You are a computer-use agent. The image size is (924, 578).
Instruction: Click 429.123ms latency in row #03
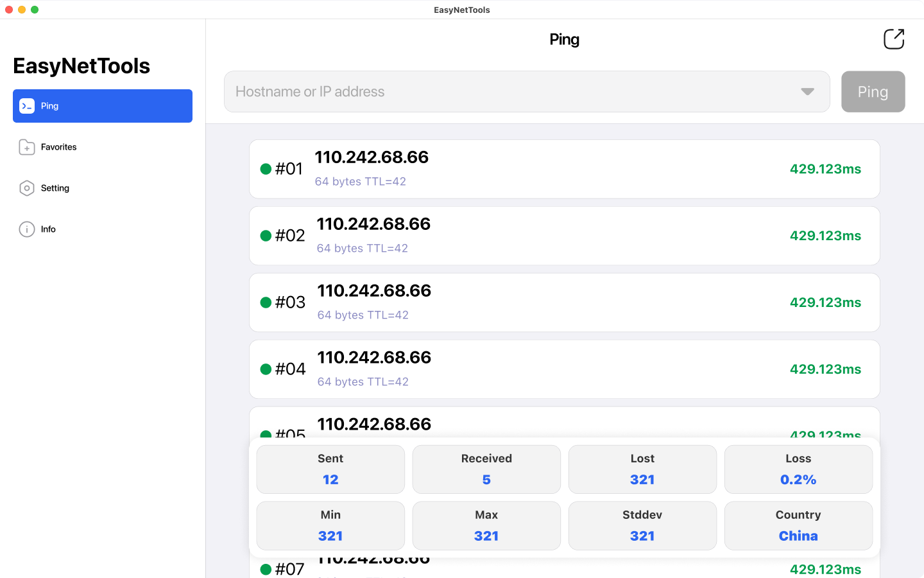pyautogui.click(x=825, y=302)
